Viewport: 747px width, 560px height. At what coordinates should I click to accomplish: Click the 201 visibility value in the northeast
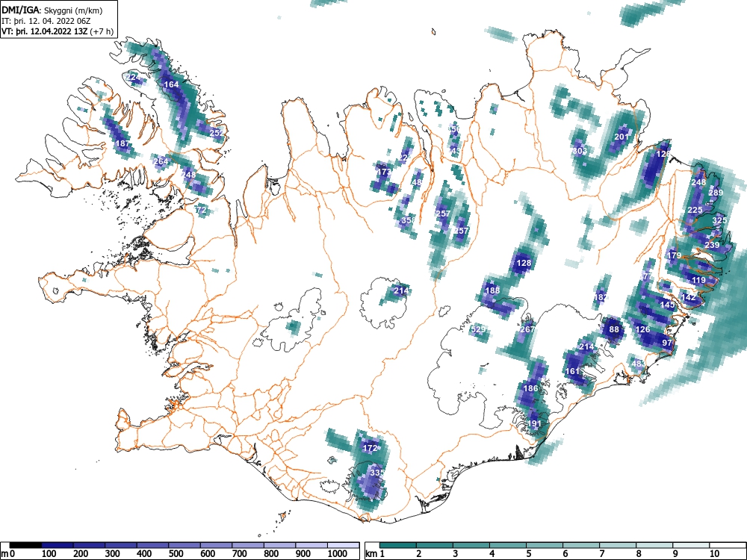[x=622, y=137]
